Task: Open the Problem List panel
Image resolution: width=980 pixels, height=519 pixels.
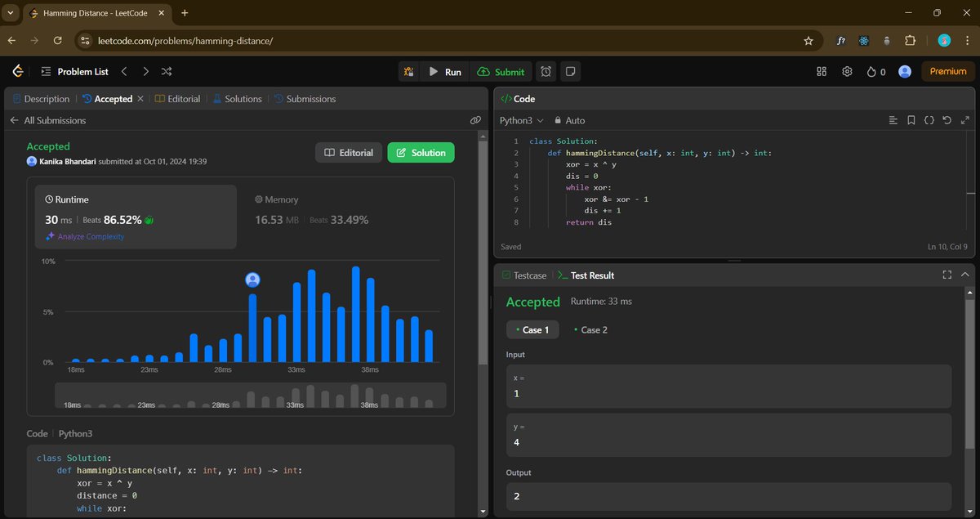Action: pyautogui.click(x=74, y=72)
